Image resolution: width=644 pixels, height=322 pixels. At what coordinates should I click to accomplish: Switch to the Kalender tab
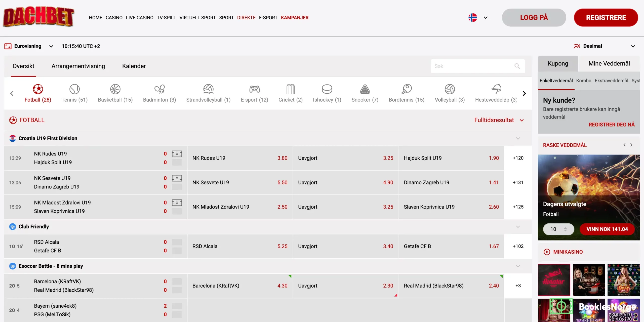(x=134, y=66)
